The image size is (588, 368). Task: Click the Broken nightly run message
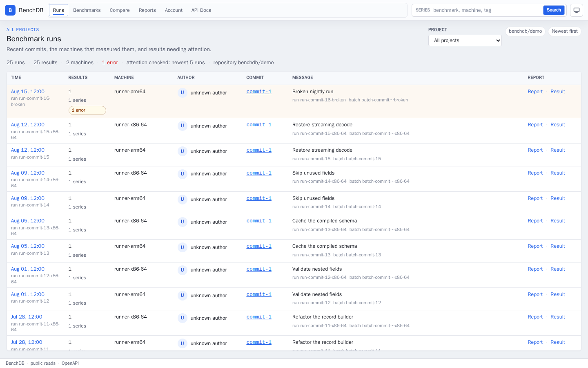coord(313,92)
